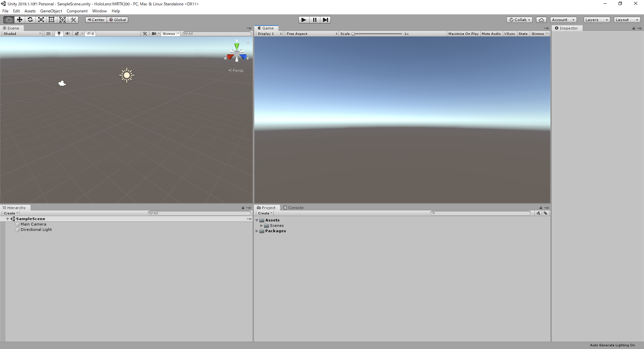Open the Game view Gizmos dropdown arrow

click(x=547, y=34)
